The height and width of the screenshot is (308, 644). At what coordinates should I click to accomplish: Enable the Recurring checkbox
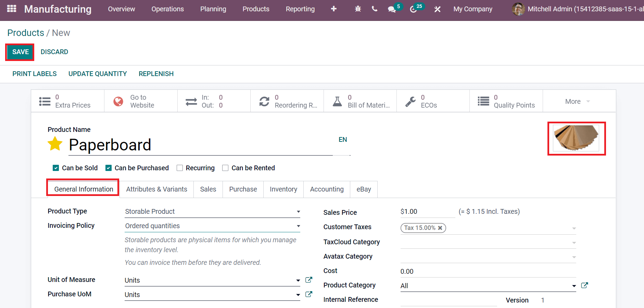click(180, 168)
